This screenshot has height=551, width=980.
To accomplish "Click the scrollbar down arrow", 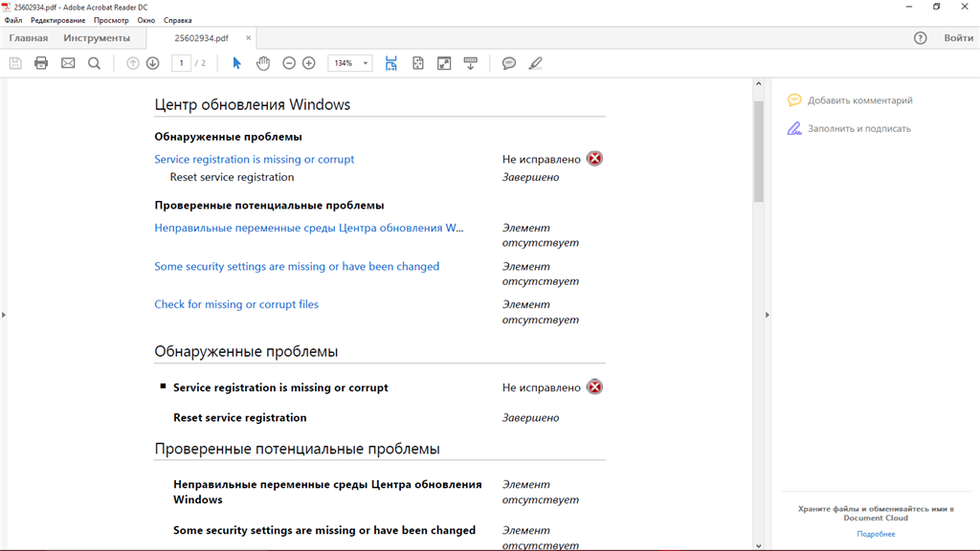I will pyautogui.click(x=759, y=545).
